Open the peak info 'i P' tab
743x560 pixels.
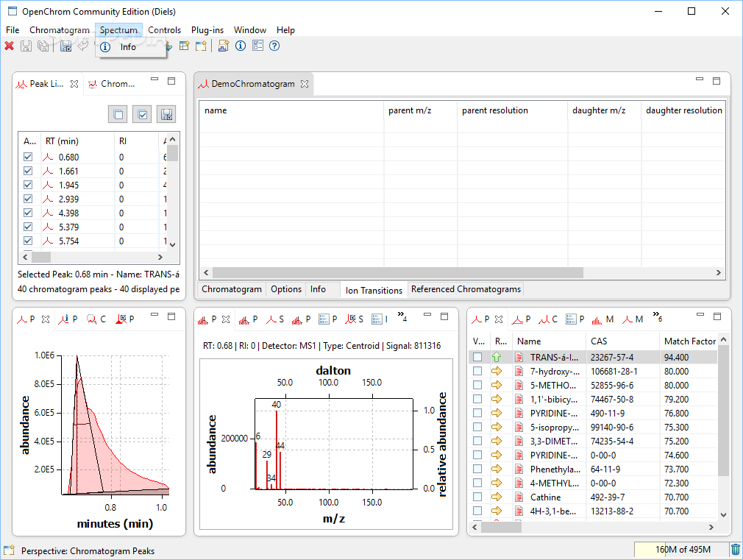tap(68, 319)
